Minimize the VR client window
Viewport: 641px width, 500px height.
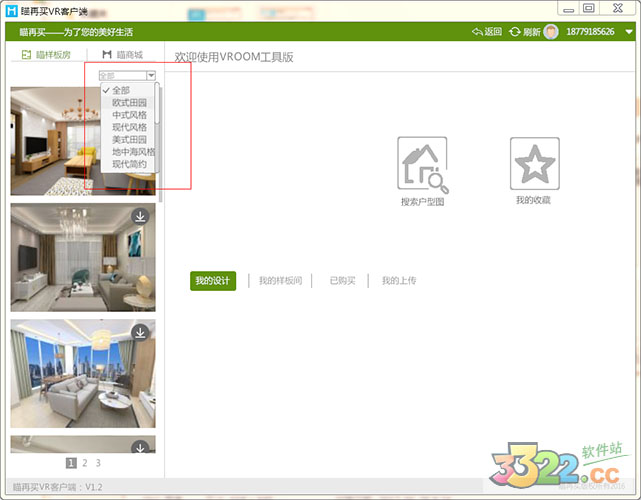click(x=569, y=8)
